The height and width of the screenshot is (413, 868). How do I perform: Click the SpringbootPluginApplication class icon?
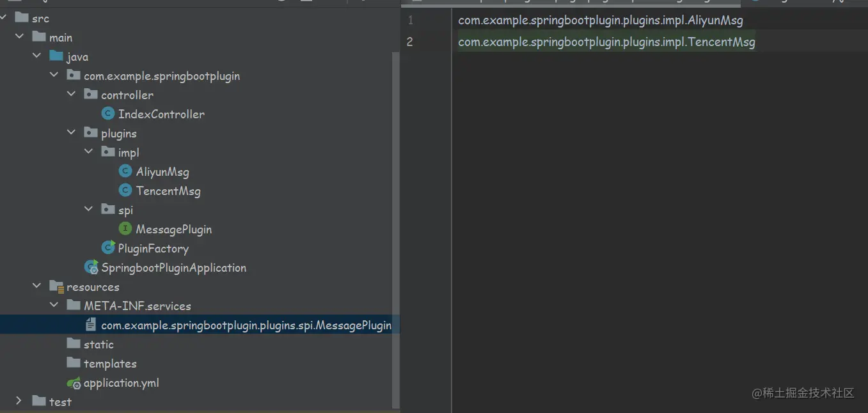tap(91, 267)
